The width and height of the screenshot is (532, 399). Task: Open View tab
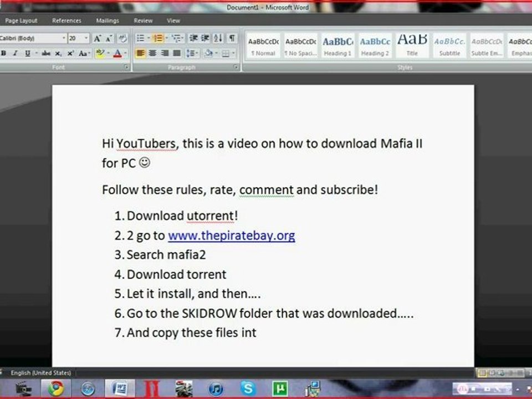[173, 21]
